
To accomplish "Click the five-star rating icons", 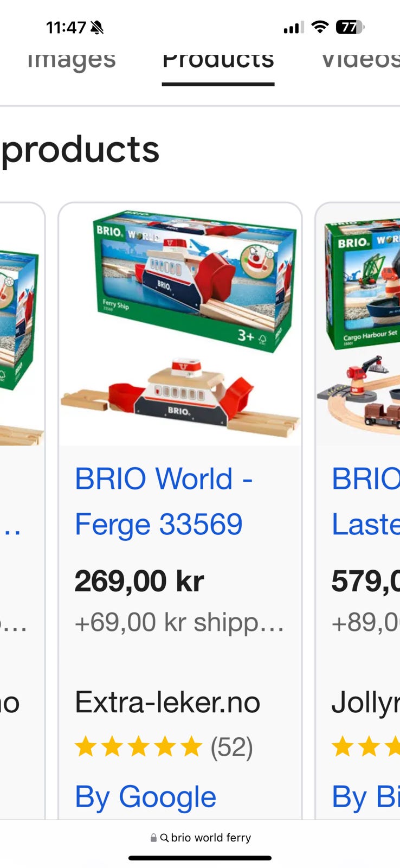I will pyautogui.click(x=139, y=747).
